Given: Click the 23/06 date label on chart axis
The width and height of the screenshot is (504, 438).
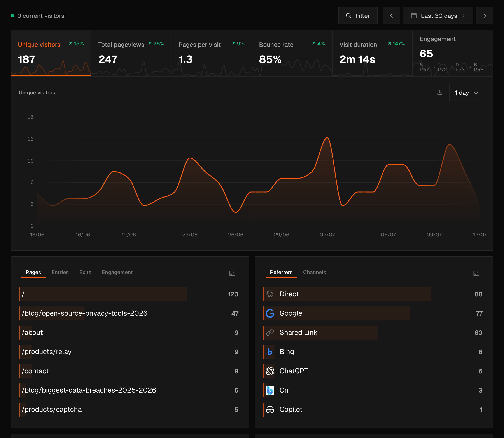Looking at the screenshot, I should (190, 235).
